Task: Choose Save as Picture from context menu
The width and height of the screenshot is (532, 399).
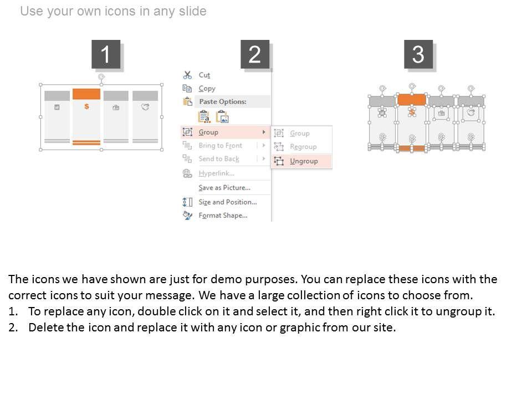Action: pos(224,188)
